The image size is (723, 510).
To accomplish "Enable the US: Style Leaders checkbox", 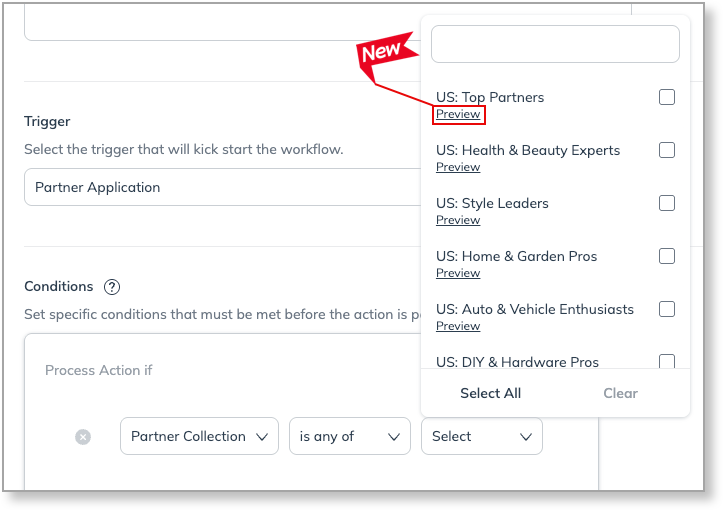I will [667, 203].
